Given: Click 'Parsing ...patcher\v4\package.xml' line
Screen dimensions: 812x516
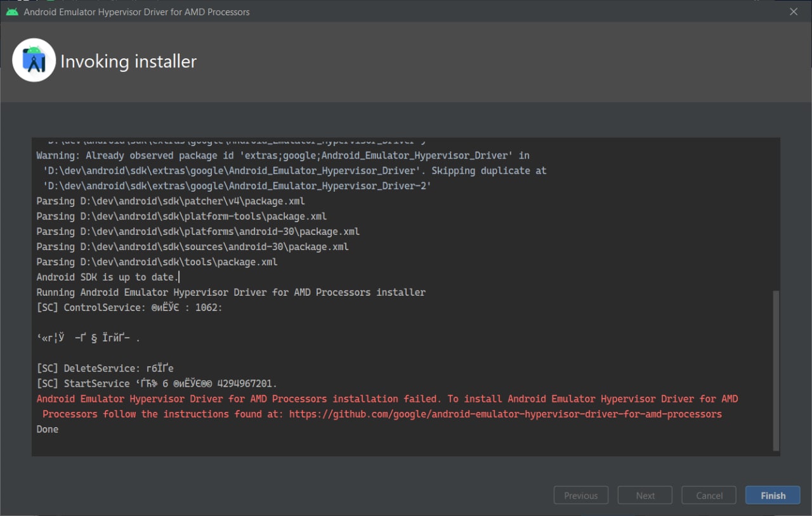Looking at the screenshot, I should point(171,201).
